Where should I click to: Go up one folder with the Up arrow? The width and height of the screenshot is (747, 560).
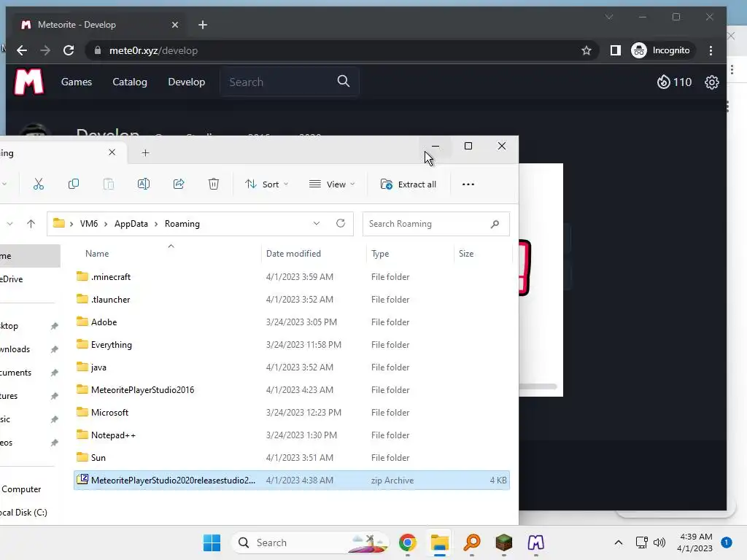(x=31, y=224)
